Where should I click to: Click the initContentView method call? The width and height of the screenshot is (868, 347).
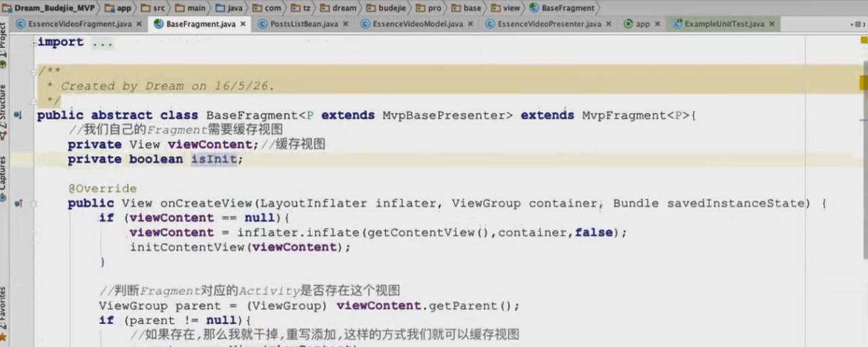pyautogui.click(x=186, y=247)
